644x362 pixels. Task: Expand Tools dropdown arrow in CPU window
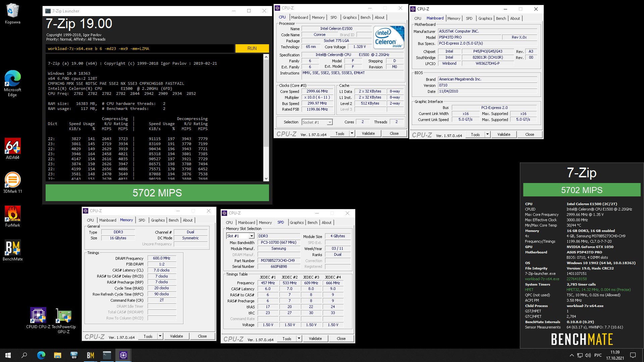352,133
